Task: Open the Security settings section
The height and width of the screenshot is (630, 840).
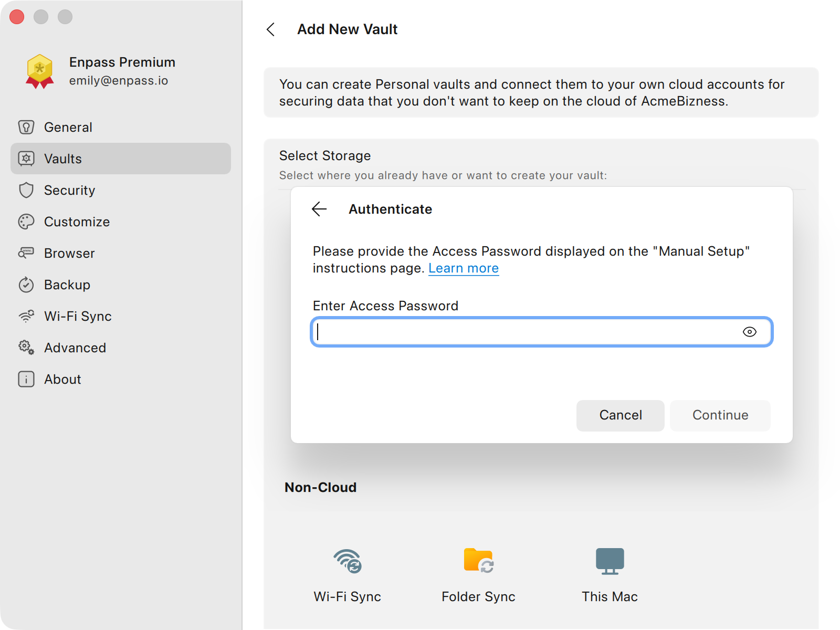Action: (121, 190)
